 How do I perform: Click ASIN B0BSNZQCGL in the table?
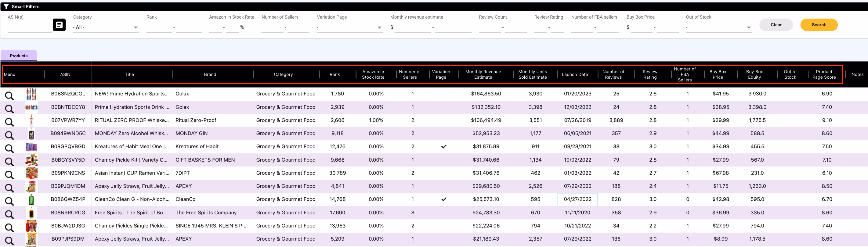point(68,94)
